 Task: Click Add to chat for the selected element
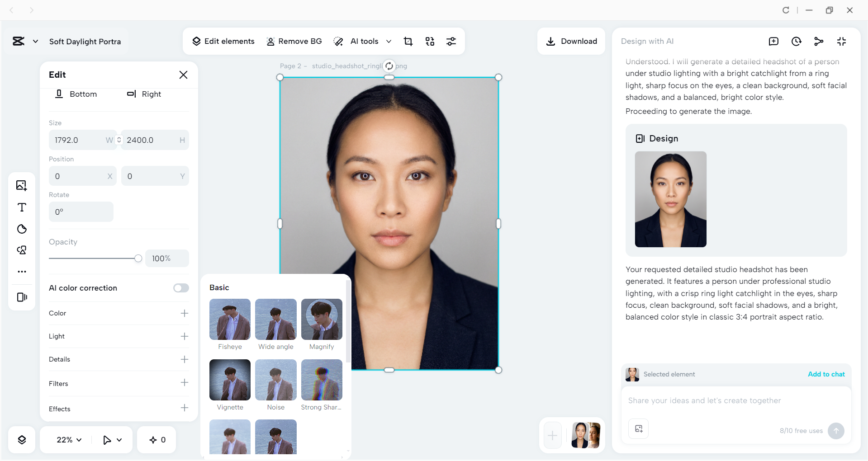(826, 374)
